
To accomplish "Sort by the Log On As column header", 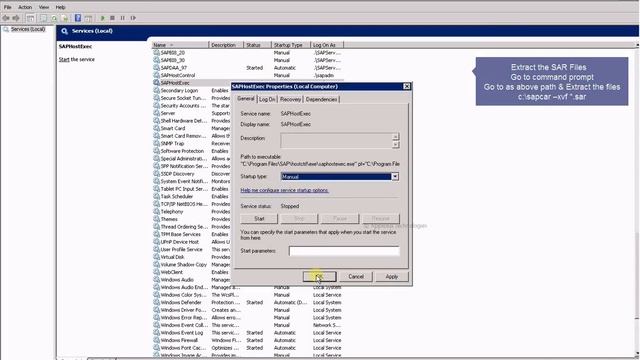I will tap(327, 45).
